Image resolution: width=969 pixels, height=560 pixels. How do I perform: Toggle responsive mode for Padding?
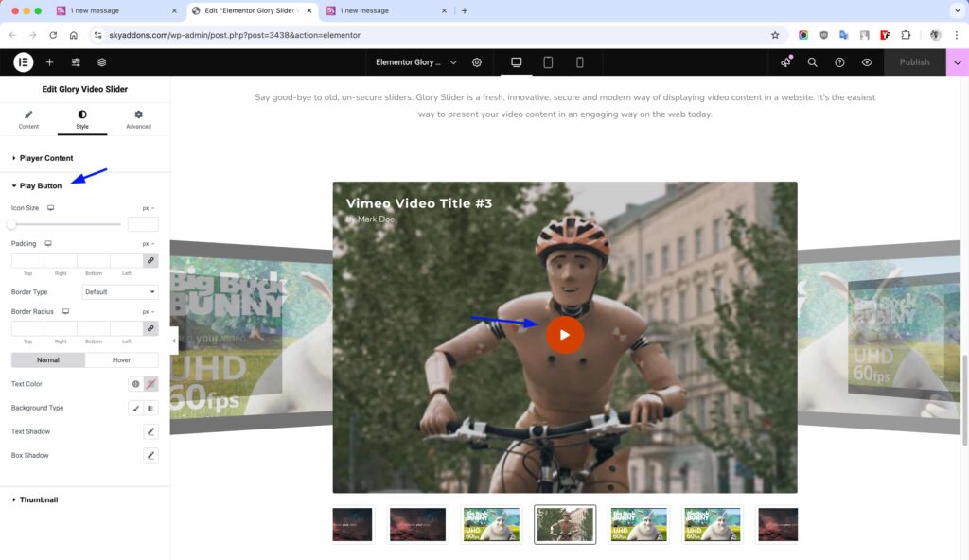click(48, 243)
